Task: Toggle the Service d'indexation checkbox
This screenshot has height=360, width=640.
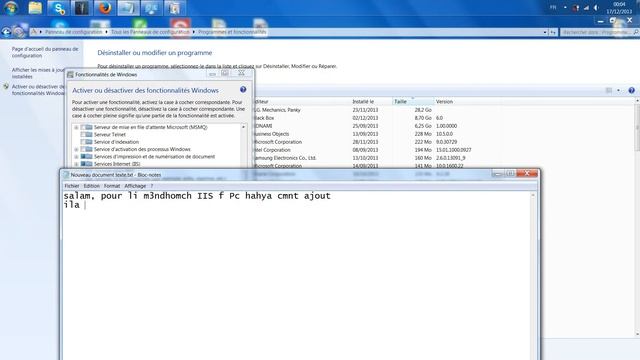Action: pyautogui.click(x=83, y=142)
